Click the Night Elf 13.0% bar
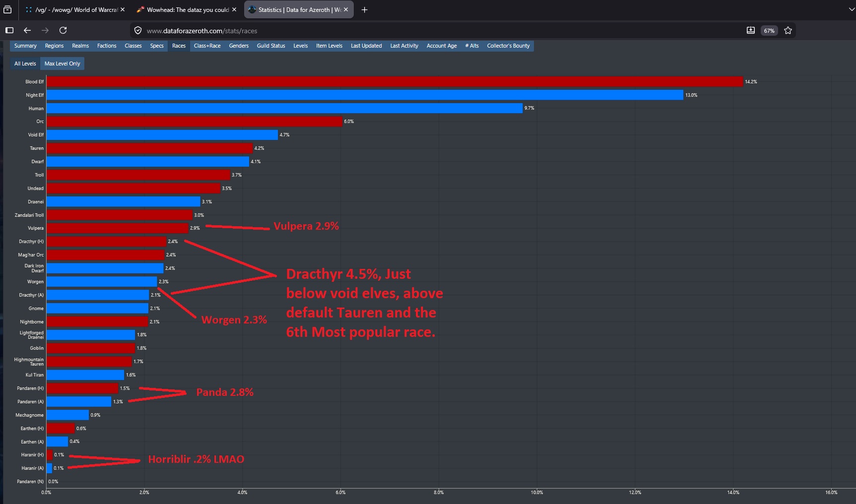This screenshot has width=856, height=504. [365, 95]
